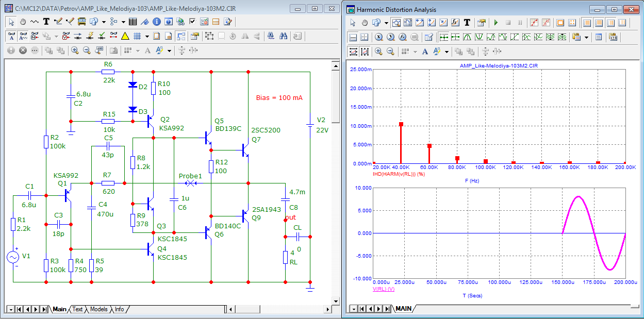
Task: Switch to the Models tab
Action: pyautogui.click(x=99, y=309)
